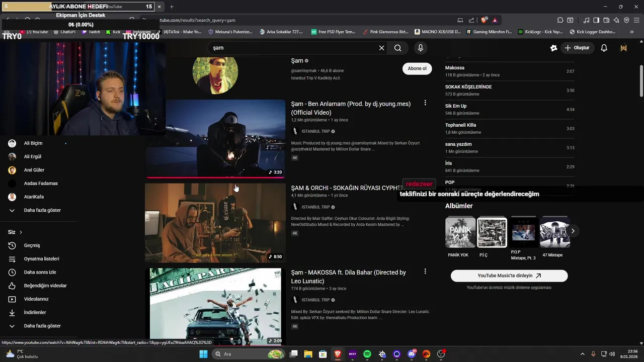644x362 pixels.
Task: Open ŞAM & ORCHI Sokağın Rüyası title
Action: (x=347, y=188)
